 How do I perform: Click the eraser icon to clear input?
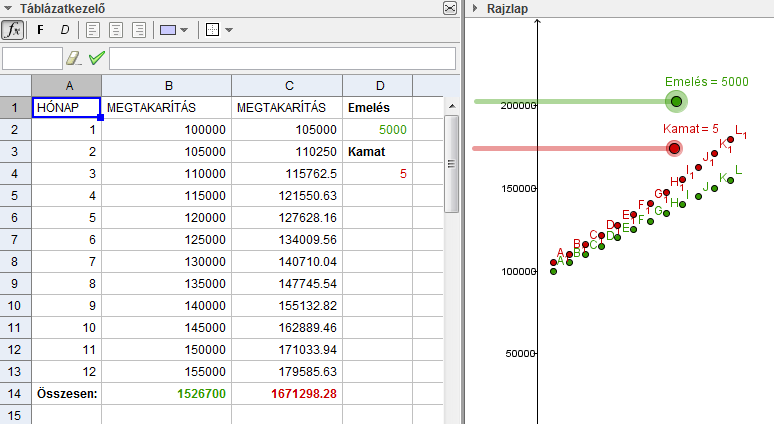point(74,59)
